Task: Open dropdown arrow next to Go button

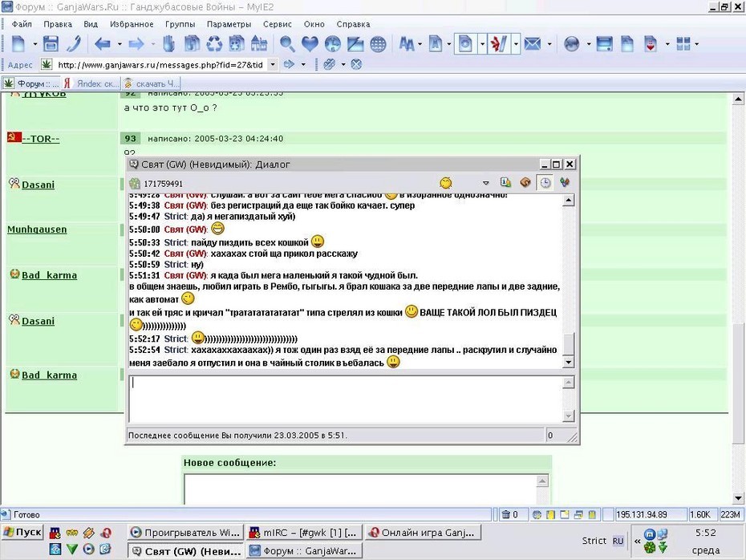Action: (x=303, y=64)
